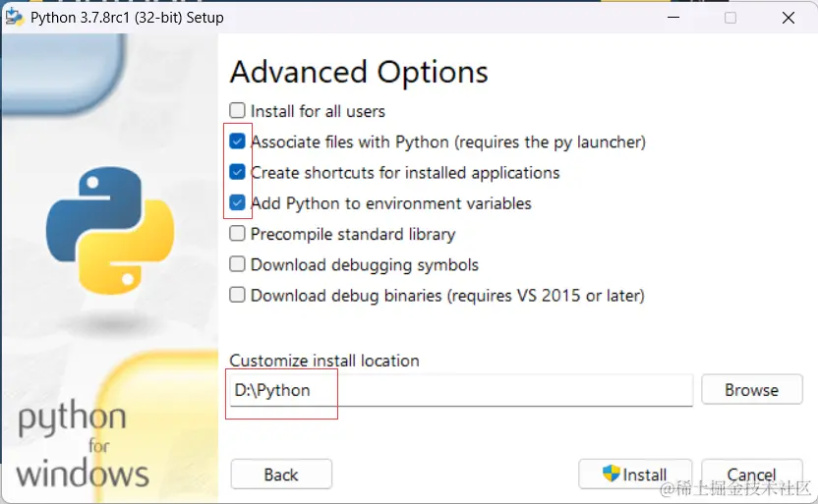Cancel the Python setup
This screenshot has height=504, width=818.
click(x=752, y=475)
